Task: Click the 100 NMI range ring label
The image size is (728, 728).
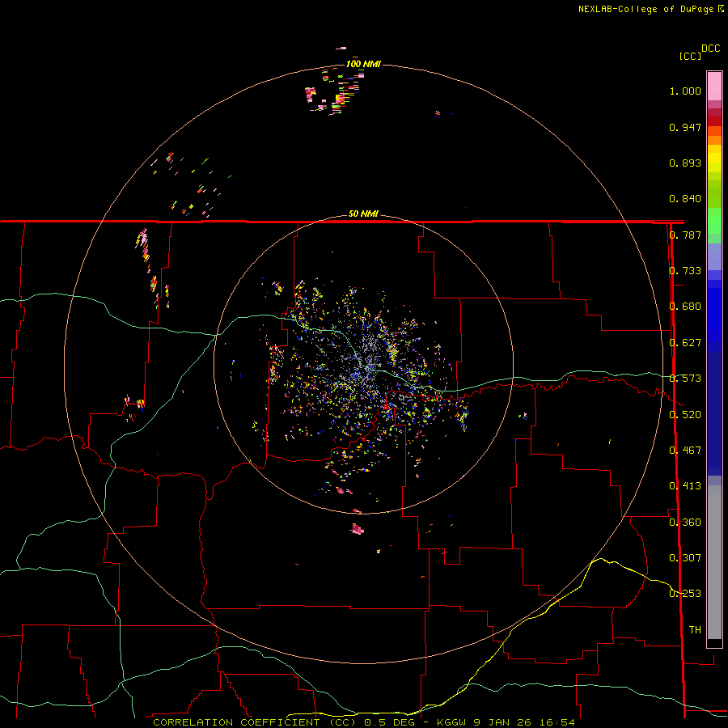Action: pos(363,64)
